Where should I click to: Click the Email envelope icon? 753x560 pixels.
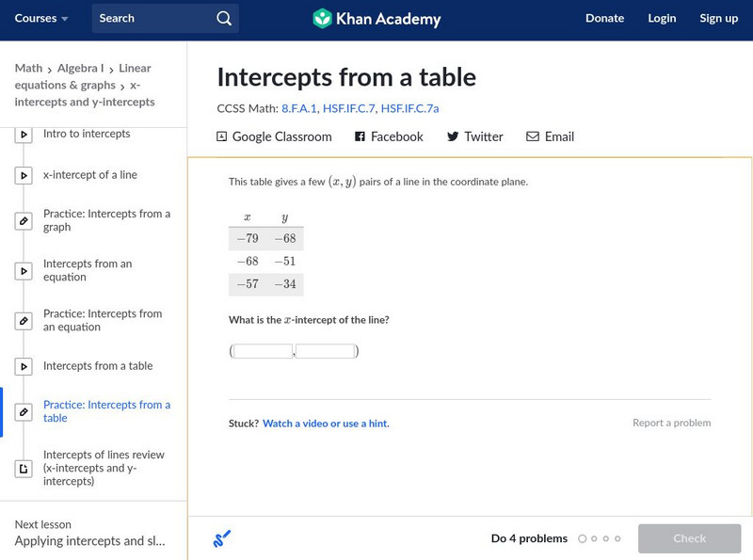pos(533,136)
